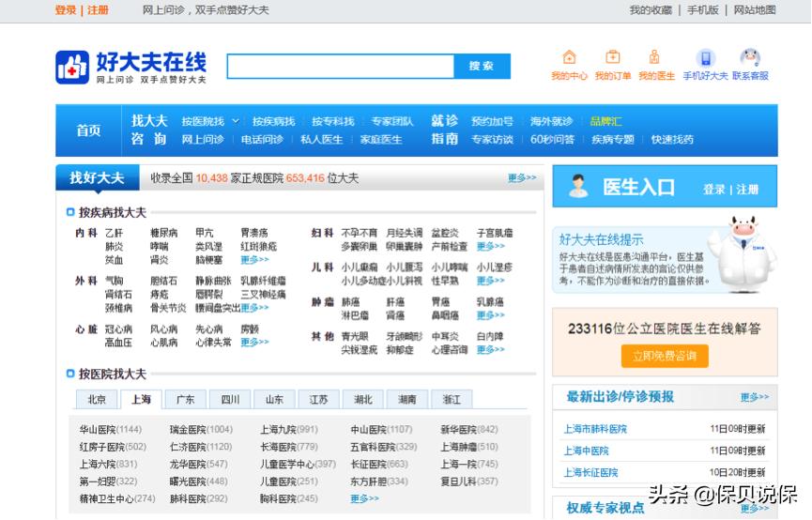This screenshot has width=812, height=520.
Task: Open 预约加号 in the navigation
Action: pos(492,121)
